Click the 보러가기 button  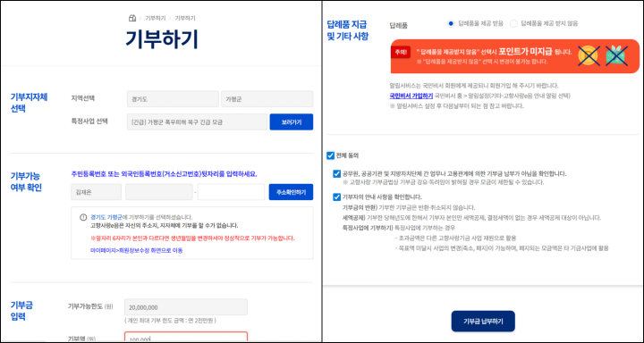pos(292,121)
